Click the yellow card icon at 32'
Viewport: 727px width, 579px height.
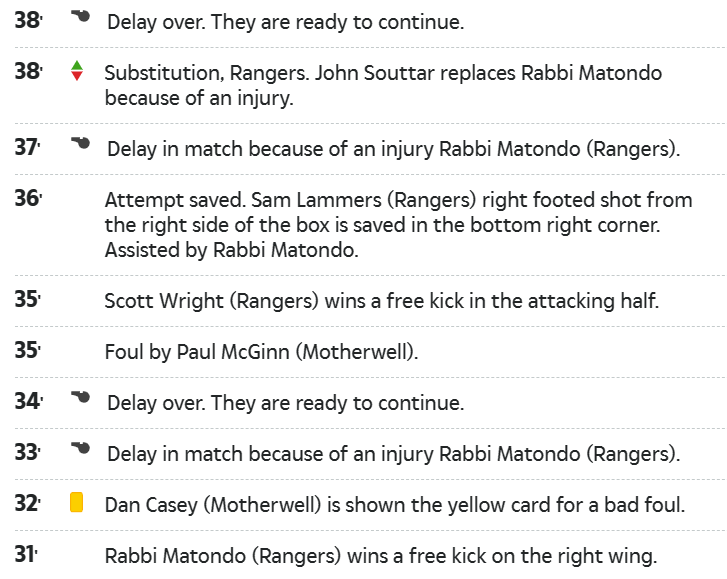(x=77, y=503)
